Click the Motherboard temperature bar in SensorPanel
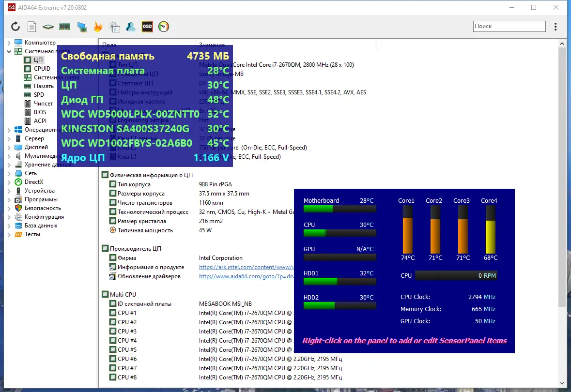 [x=340, y=209]
